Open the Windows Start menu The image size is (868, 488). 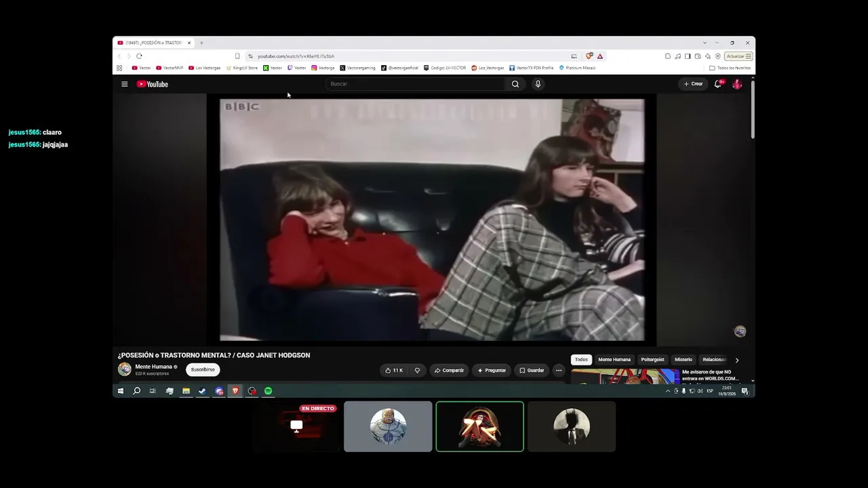tap(121, 391)
